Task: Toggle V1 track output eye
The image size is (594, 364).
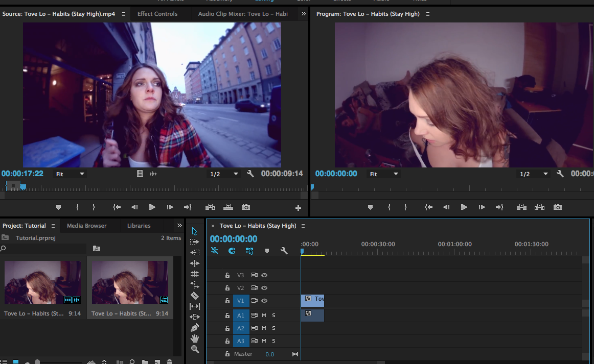Action: 264,301
